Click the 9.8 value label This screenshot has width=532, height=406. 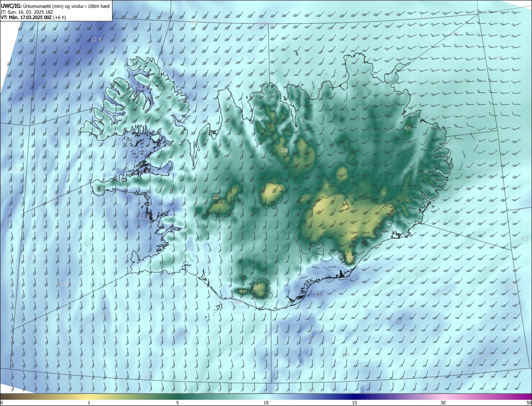pos(498,58)
